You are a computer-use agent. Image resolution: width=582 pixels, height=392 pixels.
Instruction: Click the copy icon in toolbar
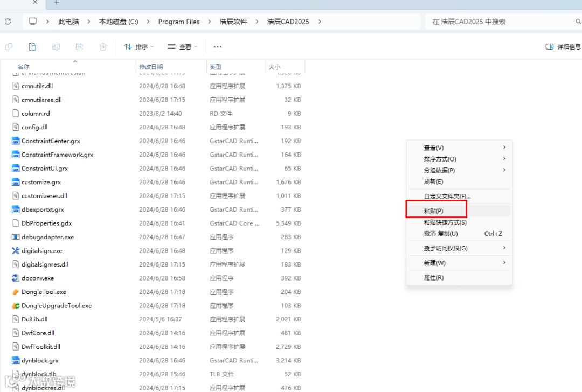point(9,47)
